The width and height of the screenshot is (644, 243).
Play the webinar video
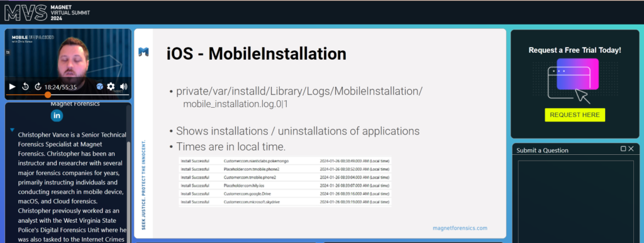point(13,87)
